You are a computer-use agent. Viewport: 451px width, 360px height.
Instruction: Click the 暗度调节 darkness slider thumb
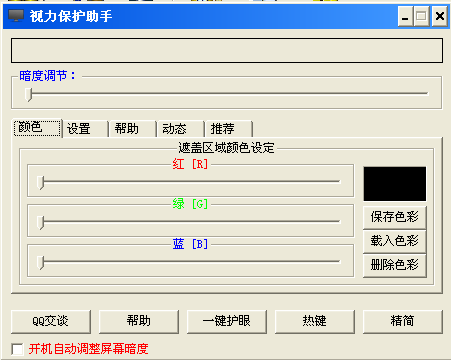tap(29, 94)
